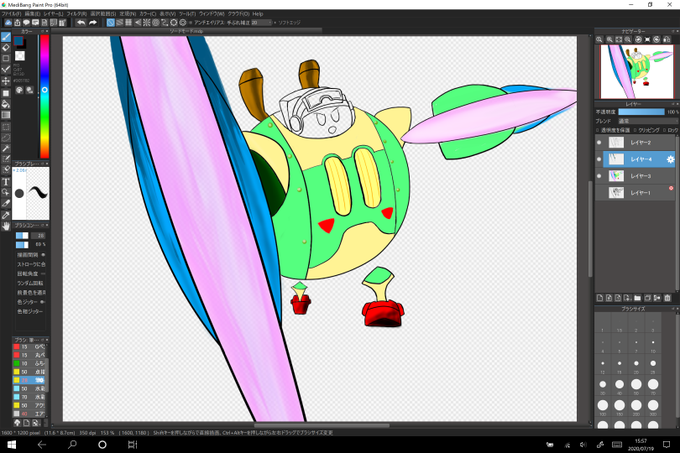The height and width of the screenshot is (453, 680).
Task: Click flip view icon in Navigator panel
Action: 667,39
